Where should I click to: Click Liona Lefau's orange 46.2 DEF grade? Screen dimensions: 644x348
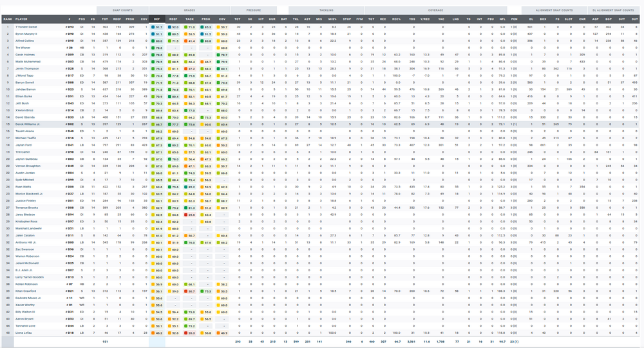point(157,333)
